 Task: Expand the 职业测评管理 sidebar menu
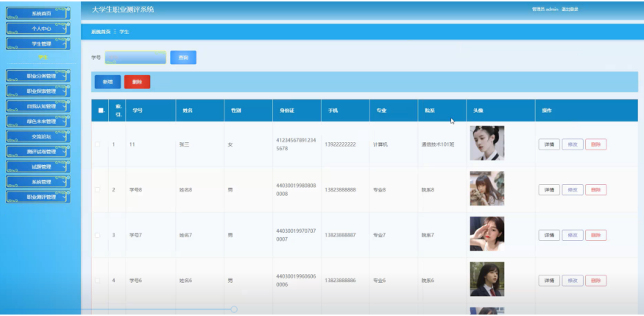click(x=38, y=197)
